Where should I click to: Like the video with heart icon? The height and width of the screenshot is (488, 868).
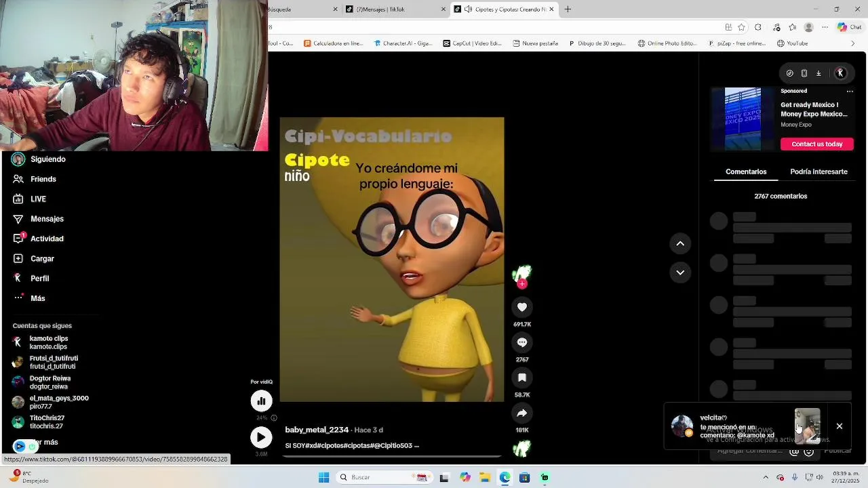coord(521,307)
